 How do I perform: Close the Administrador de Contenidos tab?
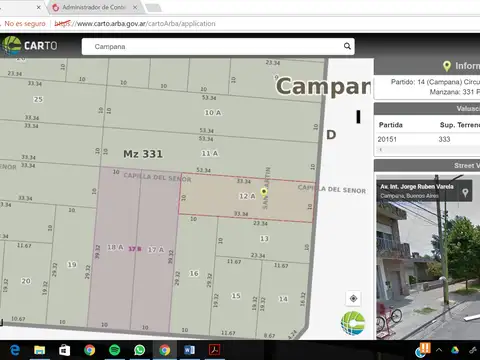[x=135, y=7]
